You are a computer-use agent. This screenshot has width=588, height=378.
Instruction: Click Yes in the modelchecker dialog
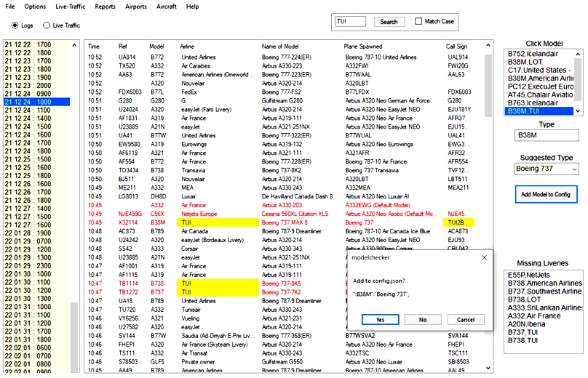tap(381, 320)
